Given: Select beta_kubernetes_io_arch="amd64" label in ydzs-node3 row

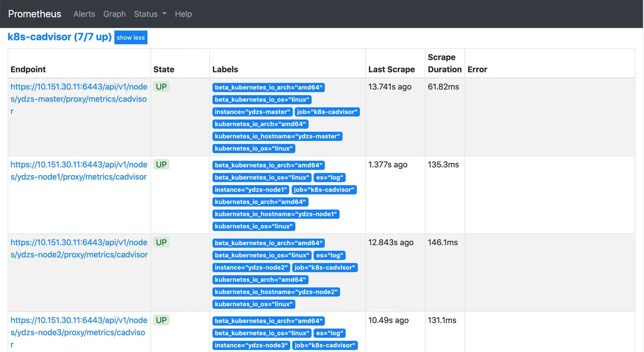Looking at the screenshot, I should [x=269, y=321].
